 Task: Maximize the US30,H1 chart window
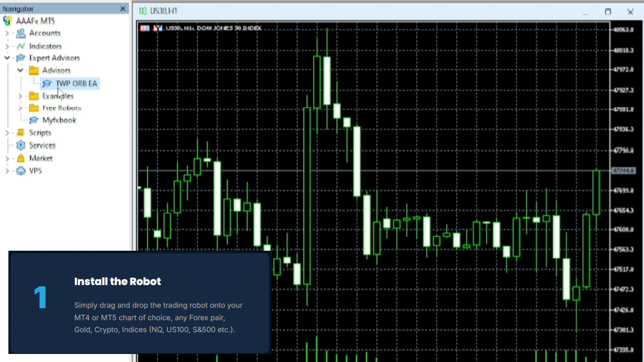point(608,12)
